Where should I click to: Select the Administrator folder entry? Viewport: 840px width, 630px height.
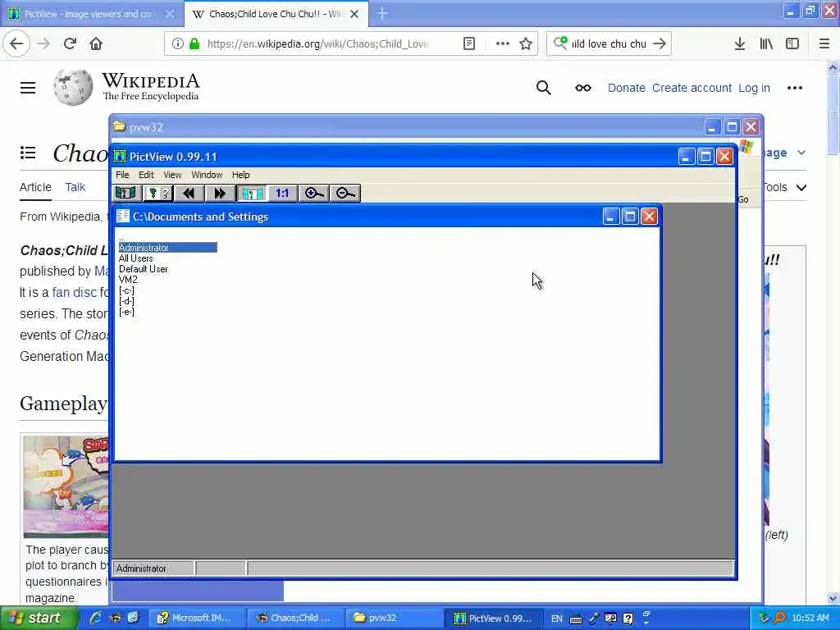coord(167,248)
